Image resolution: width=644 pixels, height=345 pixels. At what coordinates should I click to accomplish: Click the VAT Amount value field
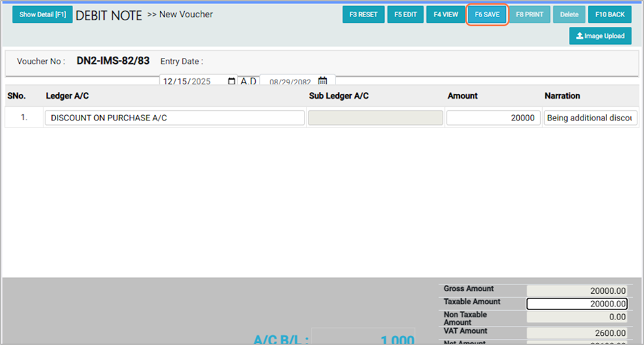coord(577,333)
